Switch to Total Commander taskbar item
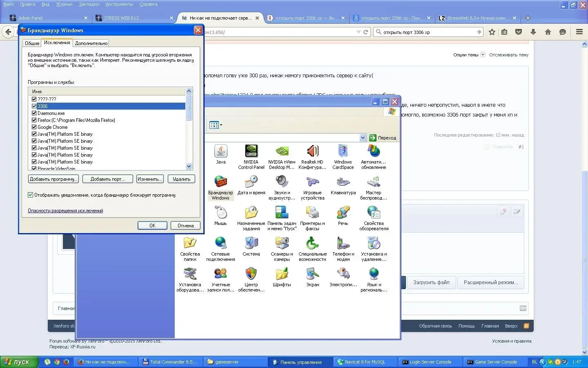588x368 pixels. [170, 362]
